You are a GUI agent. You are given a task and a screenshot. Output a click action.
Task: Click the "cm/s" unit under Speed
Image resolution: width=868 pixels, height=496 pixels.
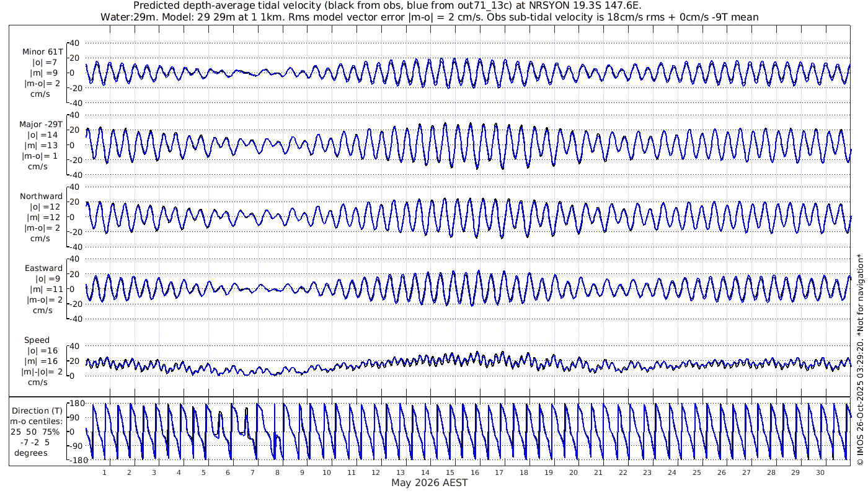click(37, 383)
